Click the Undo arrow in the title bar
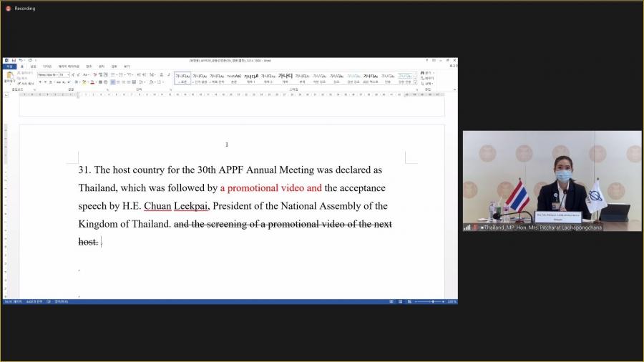This screenshot has width=644, height=362. [20, 60]
